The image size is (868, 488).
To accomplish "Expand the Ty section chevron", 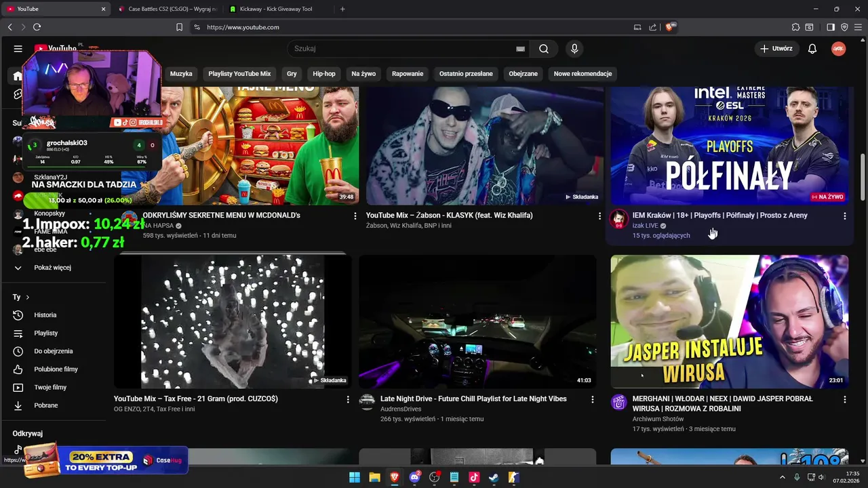I will [x=27, y=298].
